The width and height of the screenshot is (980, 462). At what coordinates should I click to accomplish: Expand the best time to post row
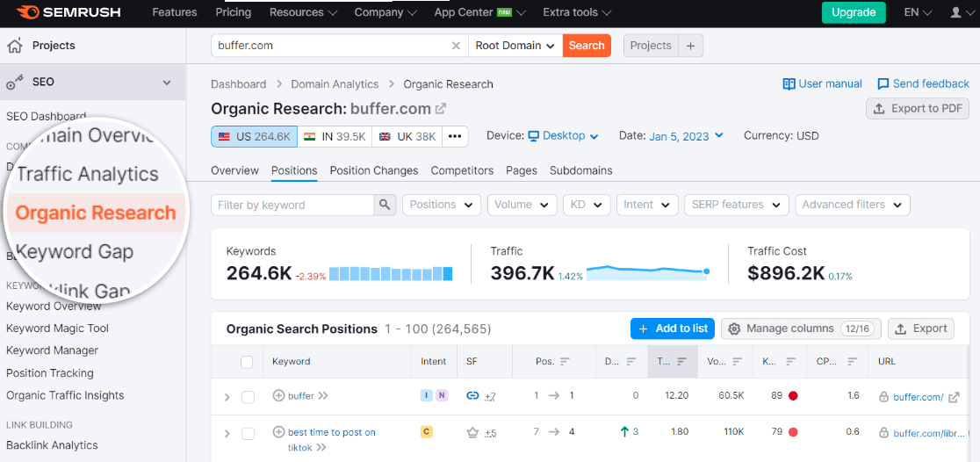pos(227,433)
